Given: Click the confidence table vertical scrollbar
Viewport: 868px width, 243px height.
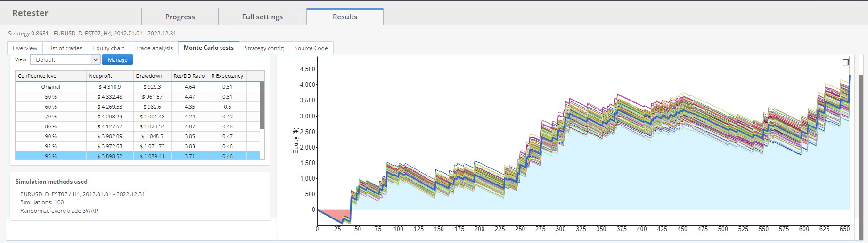Looking at the screenshot, I should [x=262, y=105].
